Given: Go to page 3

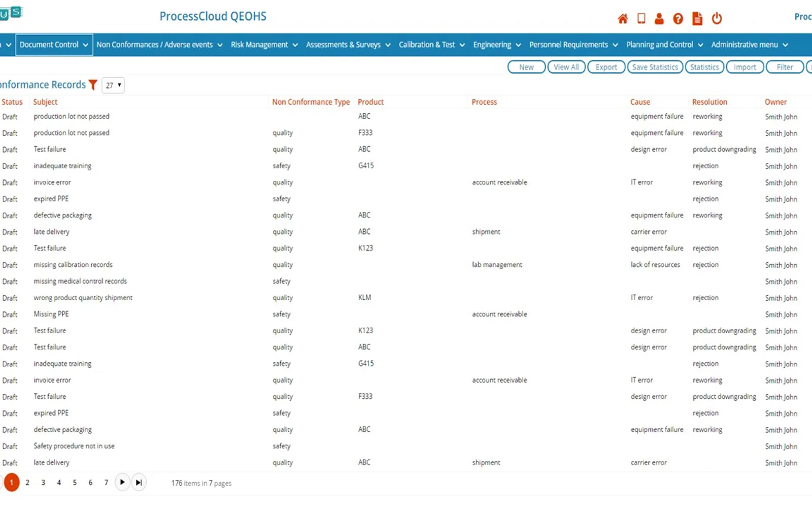Looking at the screenshot, I should click(43, 483).
